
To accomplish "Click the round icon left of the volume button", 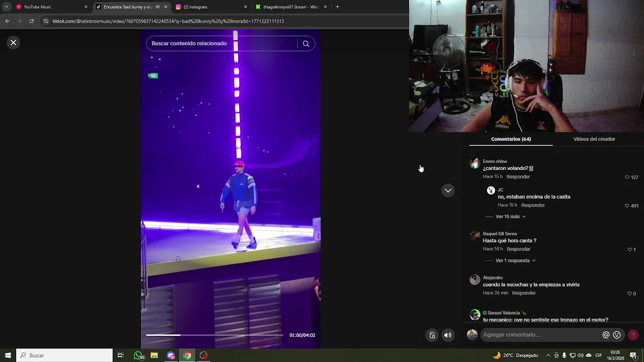I will [432, 335].
